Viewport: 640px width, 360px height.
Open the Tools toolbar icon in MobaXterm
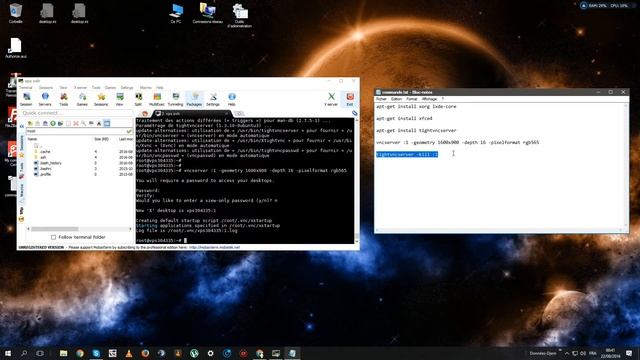pos(64,99)
